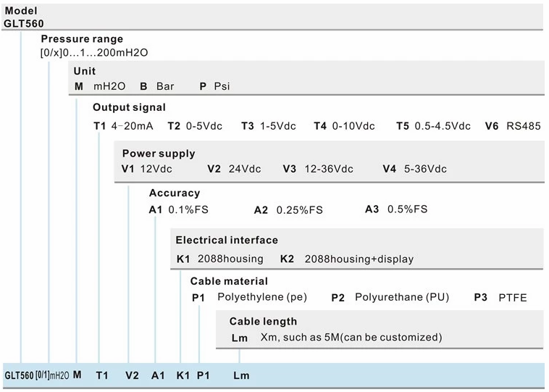Select the '0.1%FS' accuracy value

[x=188, y=209]
